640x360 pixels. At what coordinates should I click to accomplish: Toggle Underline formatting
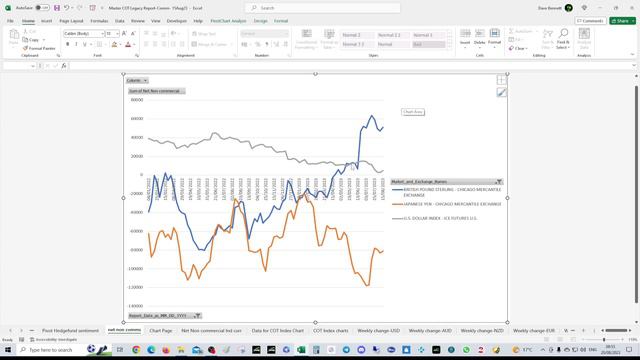(84, 44)
